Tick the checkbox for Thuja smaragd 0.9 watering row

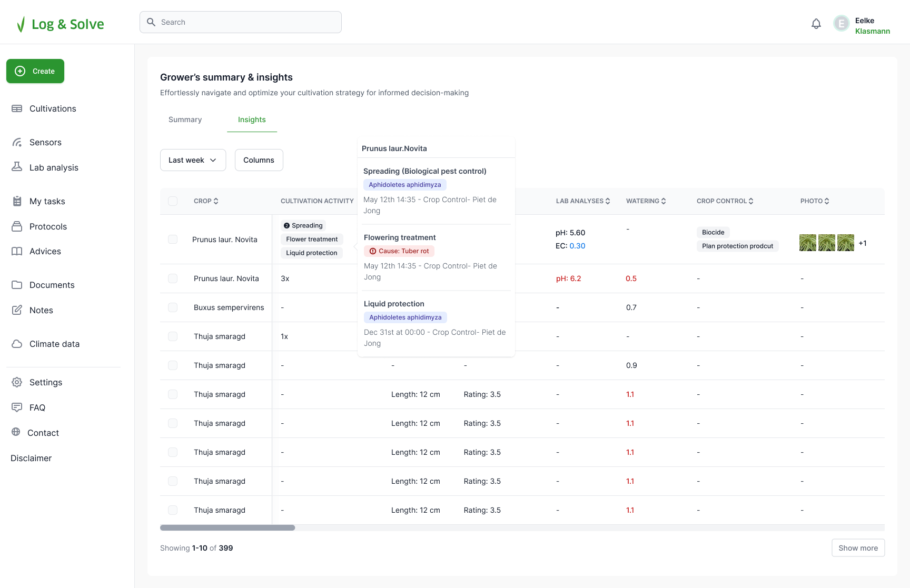coord(173,365)
